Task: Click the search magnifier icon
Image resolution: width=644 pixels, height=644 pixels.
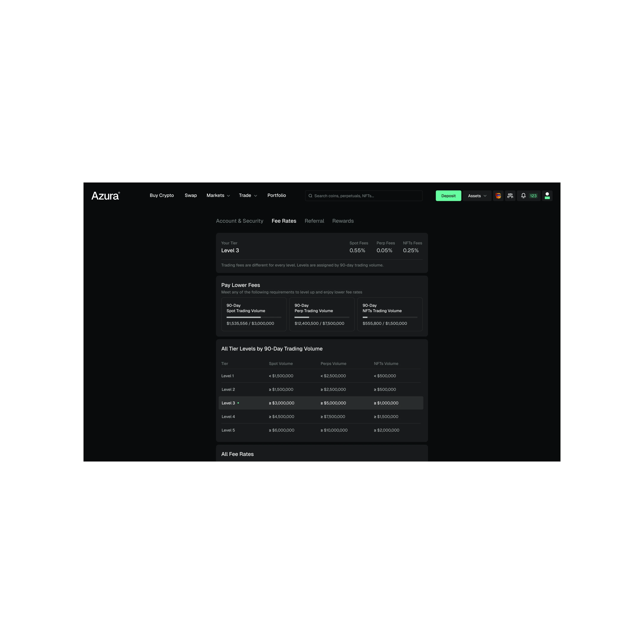Action: point(310,196)
